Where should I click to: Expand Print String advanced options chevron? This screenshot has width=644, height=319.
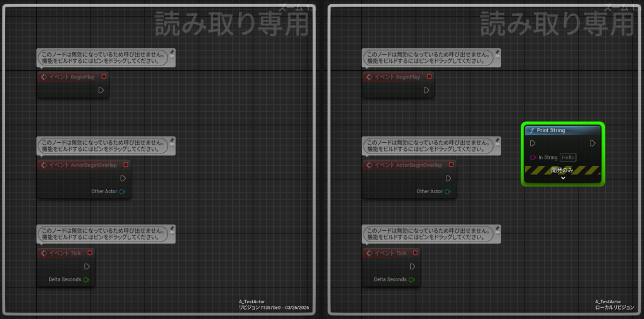[562, 178]
